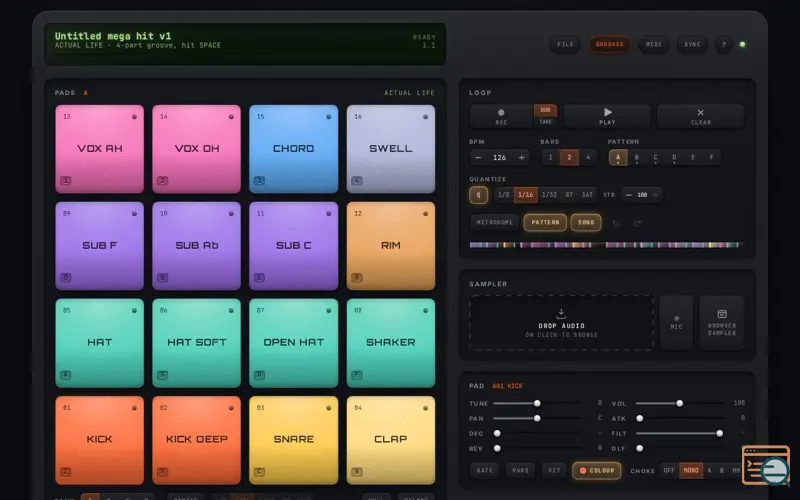Viewport: 800px width, 500px height.
Task: Adjust the ATK attack slider
Action: point(680,418)
